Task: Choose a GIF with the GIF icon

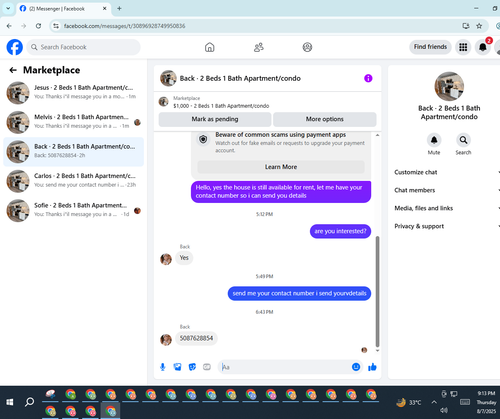Action: [207, 367]
